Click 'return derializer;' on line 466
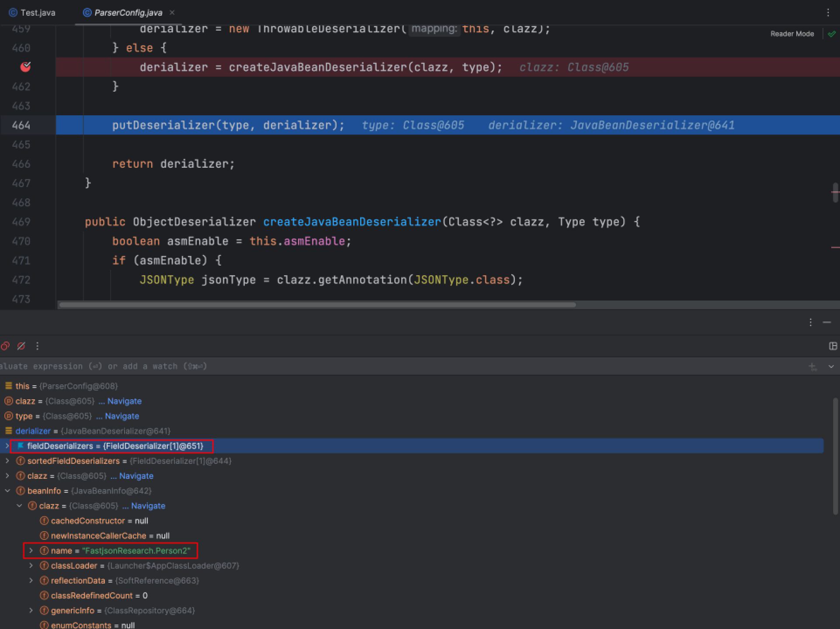Screen dimensions: 840x629 tap(174, 164)
